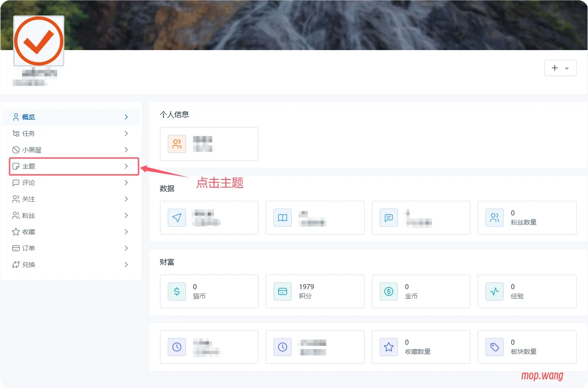Click the 评论 speech bubble icon
Viewport: 588px width, 388px height.
tap(16, 183)
